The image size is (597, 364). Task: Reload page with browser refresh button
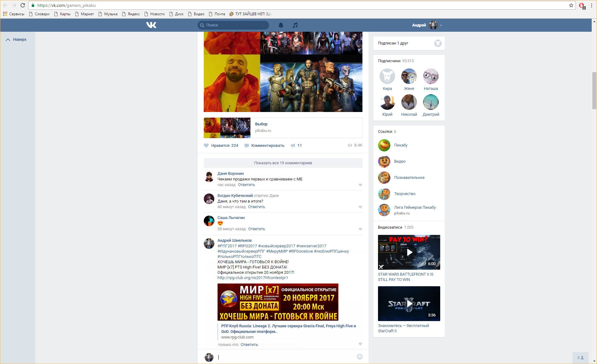click(22, 5)
